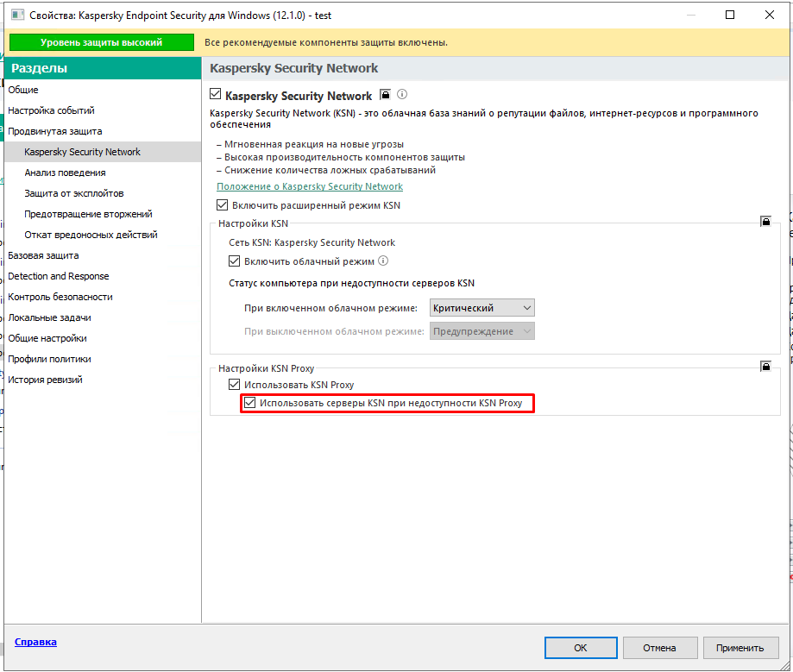
Task: Click the Все рекомендуемые компоненты защиты включены message
Action: coord(325,42)
